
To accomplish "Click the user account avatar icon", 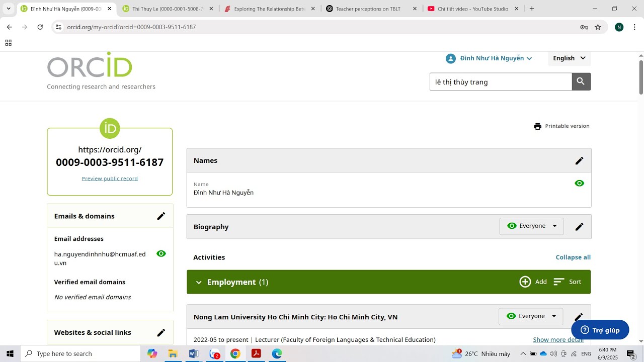I will pyautogui.click(x=450, y=58).
